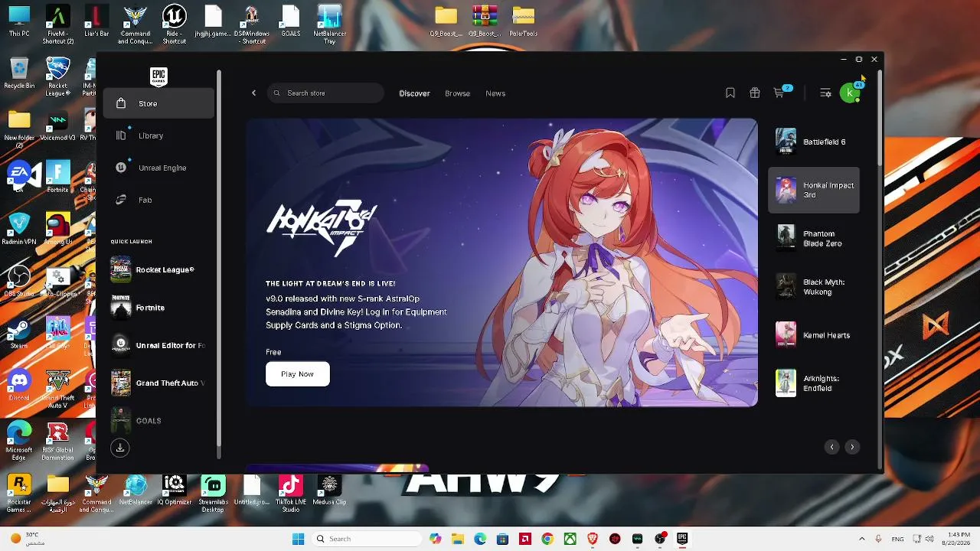Image resolution: width=980 pixels, height=551 pixels.
Task: Select the TikTok LIVE Studio desktop icon
Action: 290,494
